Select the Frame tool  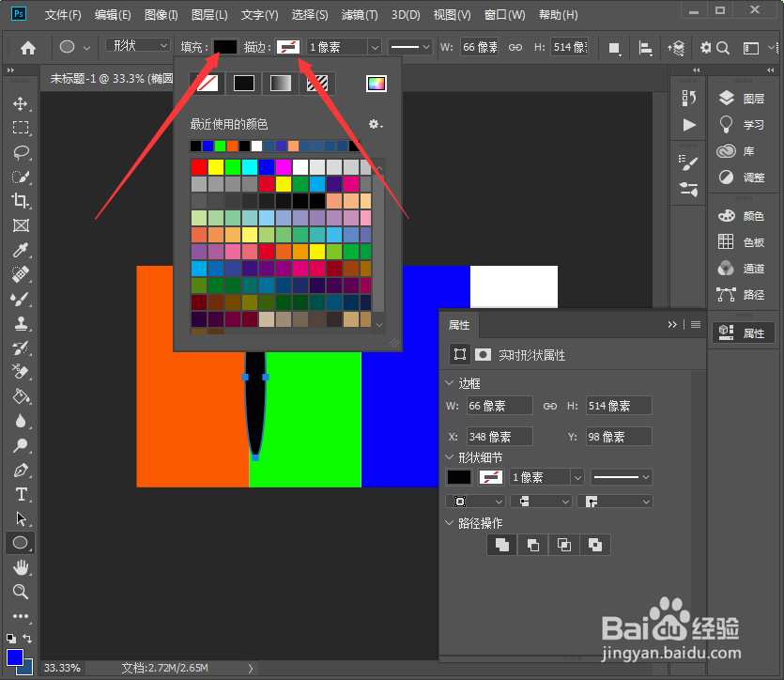click(21, 225)
